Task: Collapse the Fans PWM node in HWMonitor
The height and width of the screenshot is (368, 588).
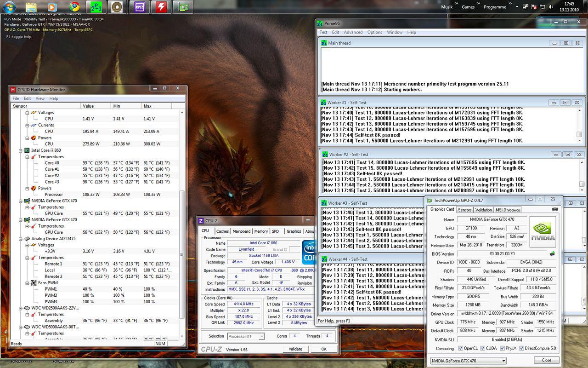Action: point(27,283)
